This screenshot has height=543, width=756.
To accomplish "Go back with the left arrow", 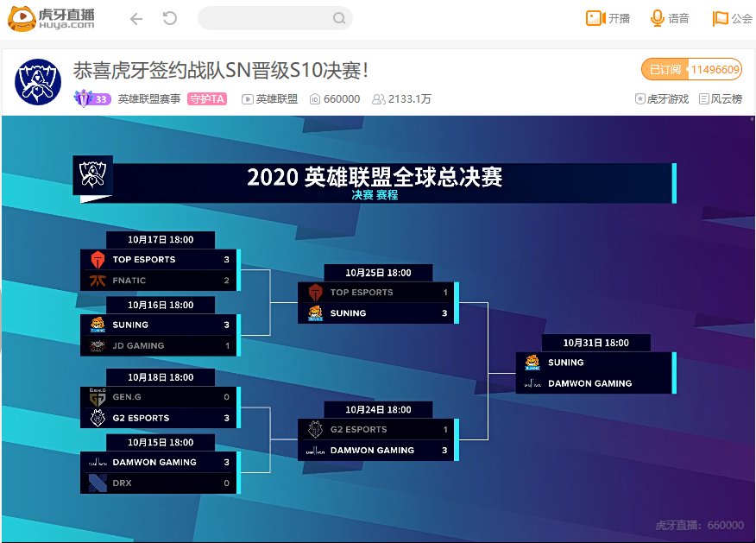I will click(135, 18).
